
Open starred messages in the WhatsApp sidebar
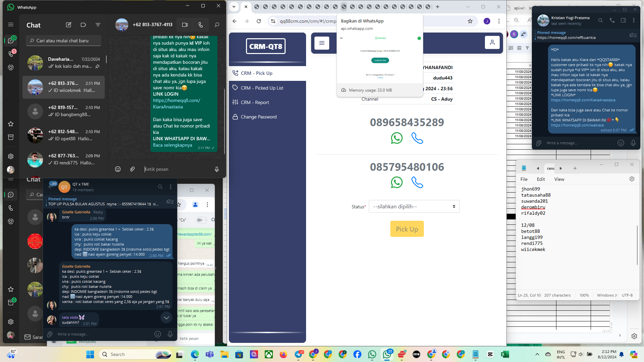[11, 124]
